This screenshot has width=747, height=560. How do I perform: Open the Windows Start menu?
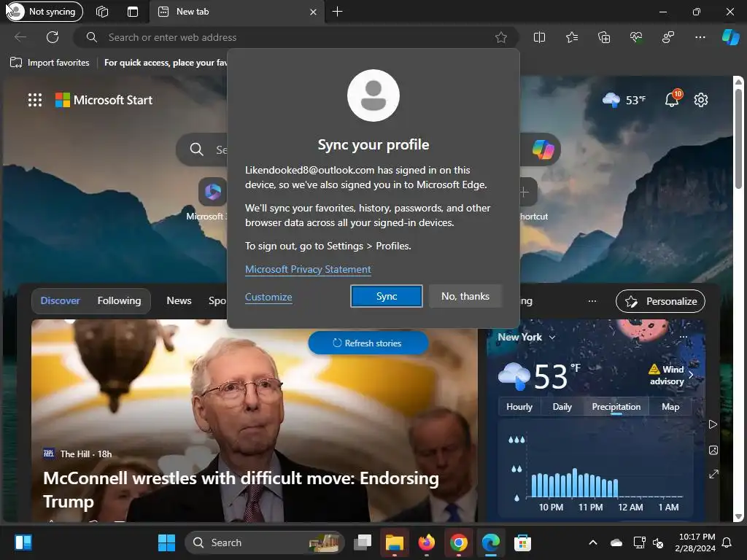click(x=166, y=542)
